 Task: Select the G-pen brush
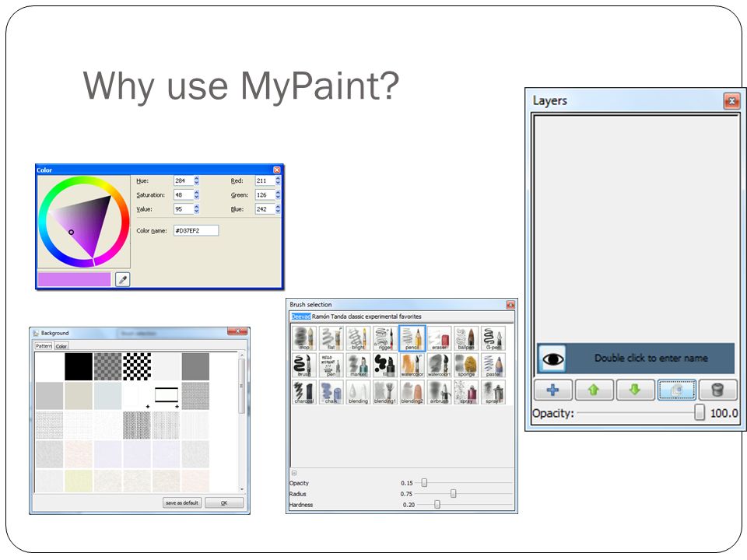coord(493,338)
